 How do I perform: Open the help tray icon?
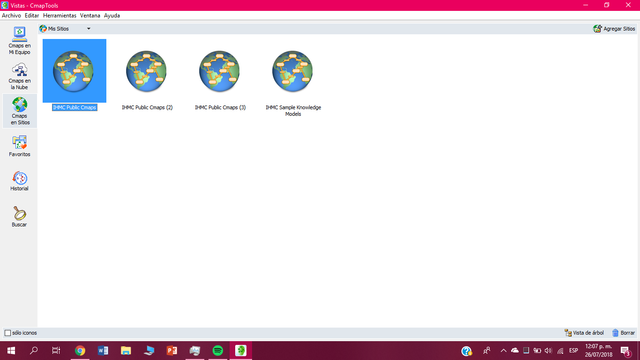tap(467, 351)
